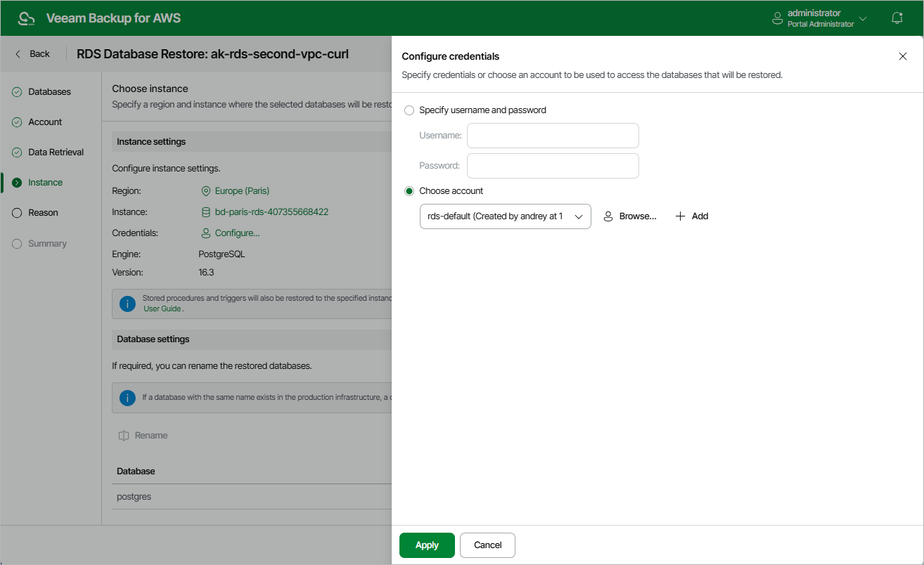This screenshot has width=924, height=565.
Task: Click the plus icon beside Add
Action: 680,216
